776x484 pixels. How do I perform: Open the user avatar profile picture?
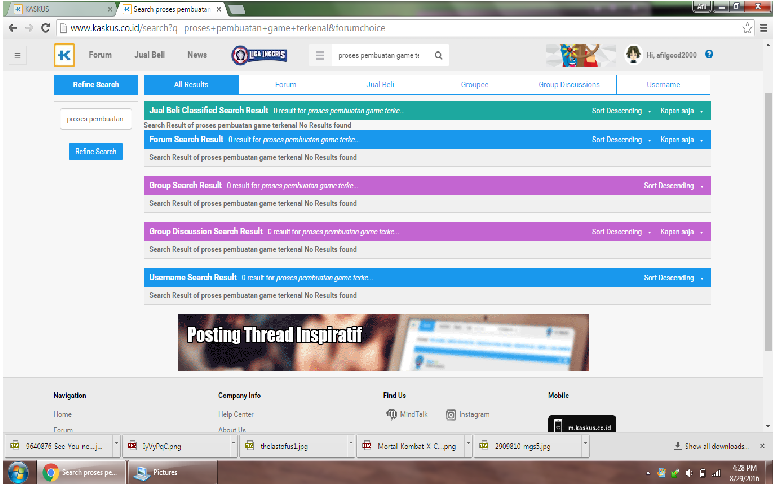pyautogui.click(x=633, y=54)
